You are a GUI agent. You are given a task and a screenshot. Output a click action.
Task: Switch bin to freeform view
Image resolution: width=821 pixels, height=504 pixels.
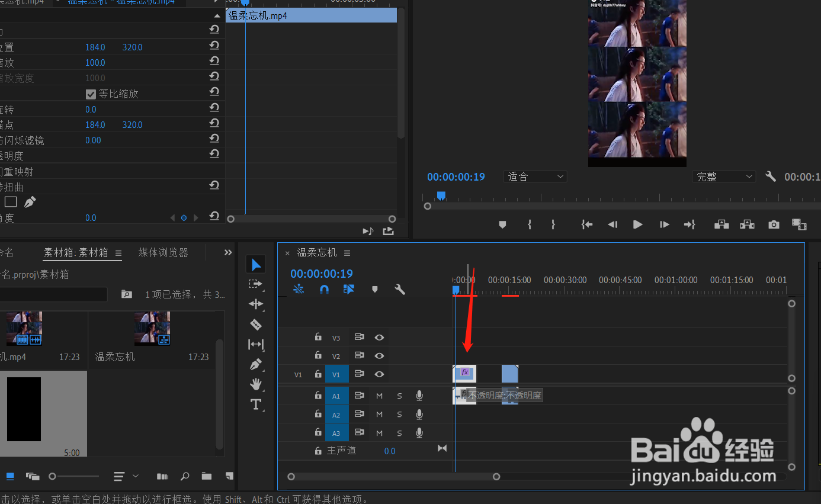[x=33, y=476]
